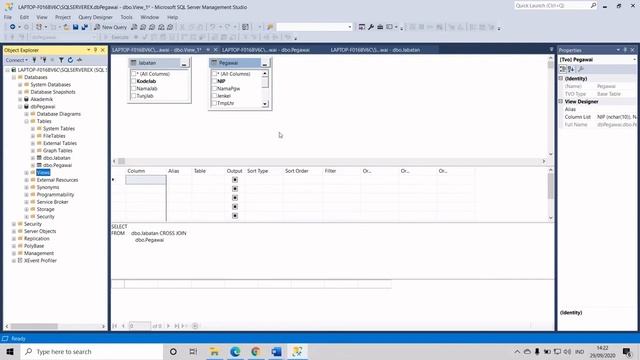
Task: Click the Open File folder icon
Action: click(x=66, y=27)
